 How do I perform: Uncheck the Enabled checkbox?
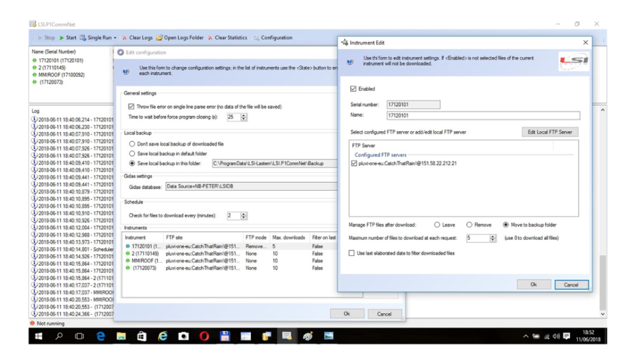tap(354, 89)
